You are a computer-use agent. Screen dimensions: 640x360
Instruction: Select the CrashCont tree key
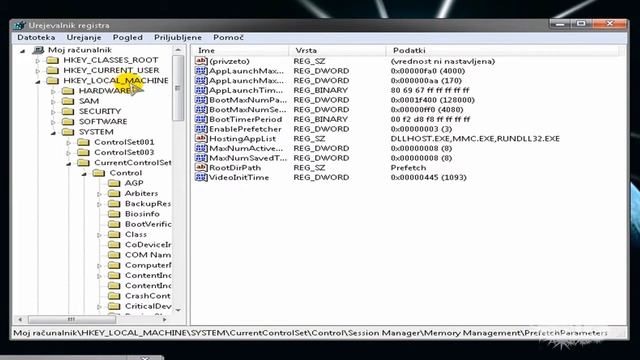point(148,296)
